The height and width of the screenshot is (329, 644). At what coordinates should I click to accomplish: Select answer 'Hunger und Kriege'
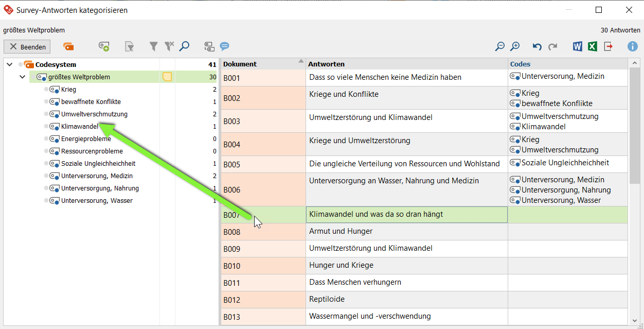click(341, 265)
